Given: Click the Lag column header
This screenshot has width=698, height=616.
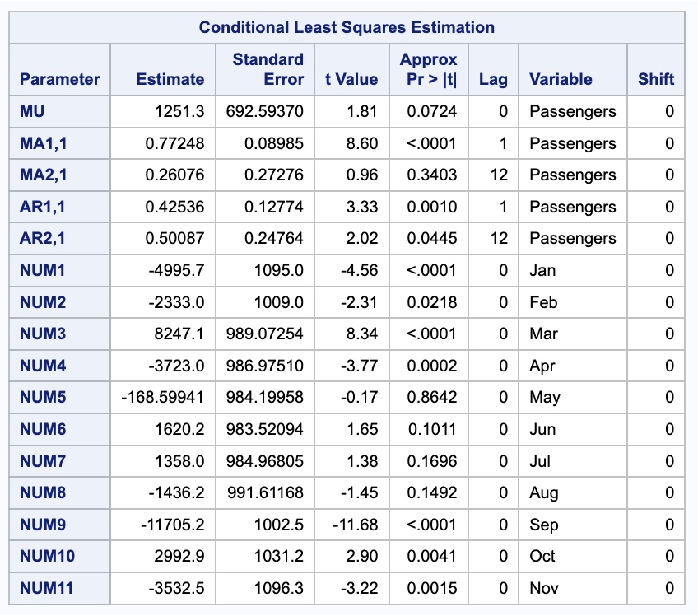Looking at the screenshot, I should [x=493, y=79].
